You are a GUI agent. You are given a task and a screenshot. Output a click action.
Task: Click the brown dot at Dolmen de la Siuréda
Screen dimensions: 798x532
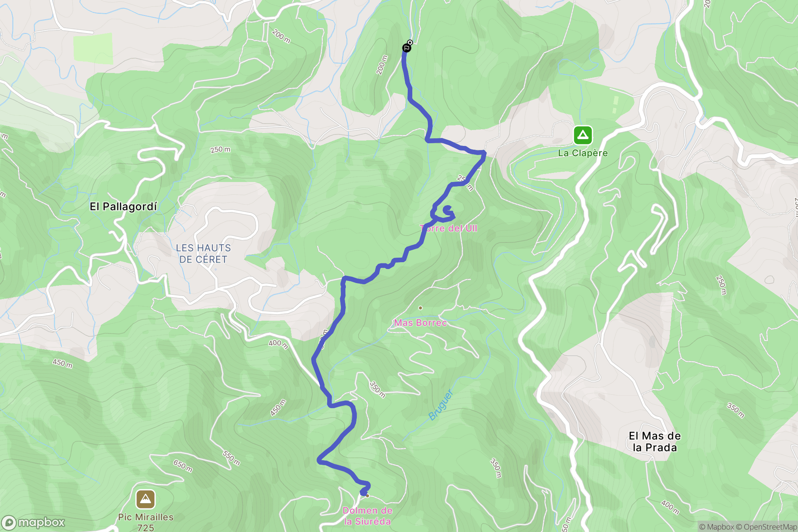coord(367,496)
